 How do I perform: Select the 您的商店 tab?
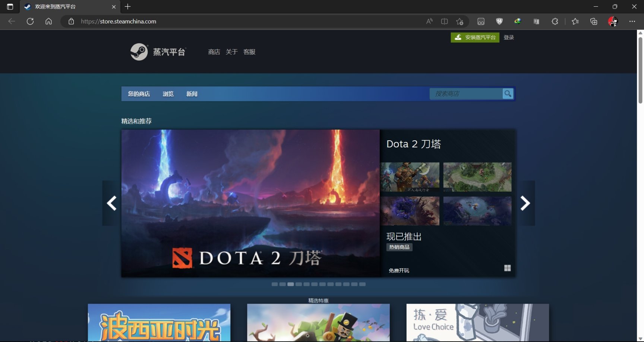(x=139, y=94)
